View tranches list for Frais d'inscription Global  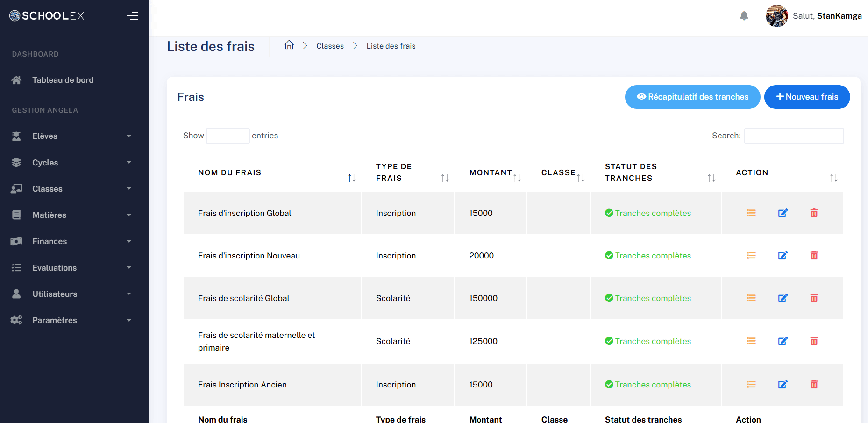751,213
